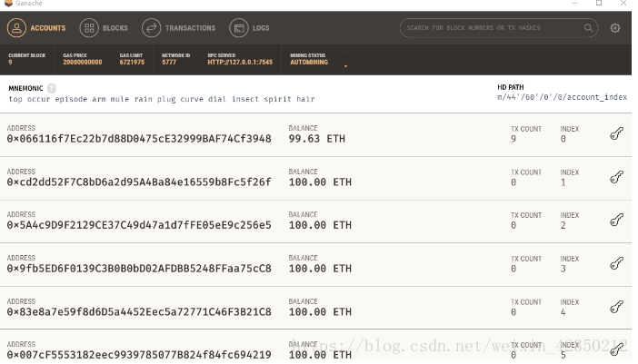Click the 99.63 ETH balance
Image resolution: width=638 pixels, height=364 pixels.
pyautogui.click(x=316, y=139)
